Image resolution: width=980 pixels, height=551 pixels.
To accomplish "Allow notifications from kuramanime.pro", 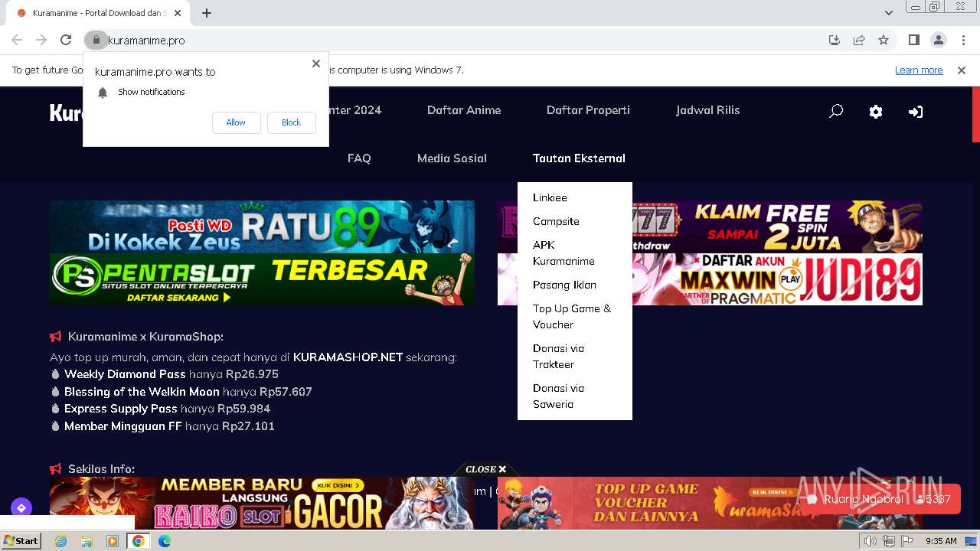I will coord(236,122).
